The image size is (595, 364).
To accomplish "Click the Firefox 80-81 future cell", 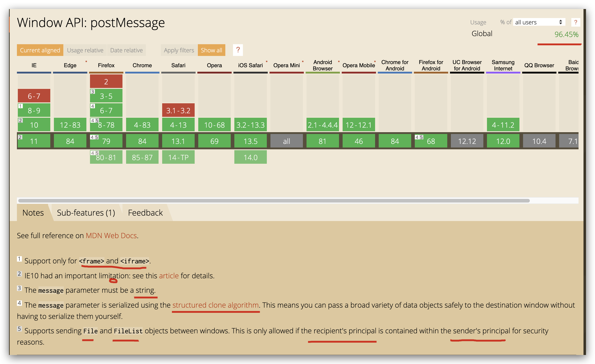I will pyautogui.click(x=106, y=157).
